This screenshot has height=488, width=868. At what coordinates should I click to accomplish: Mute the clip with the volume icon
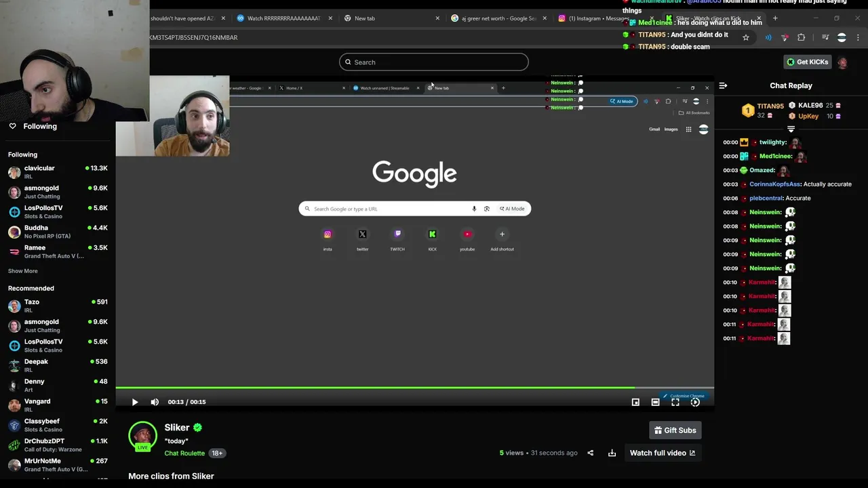point(155,402)
